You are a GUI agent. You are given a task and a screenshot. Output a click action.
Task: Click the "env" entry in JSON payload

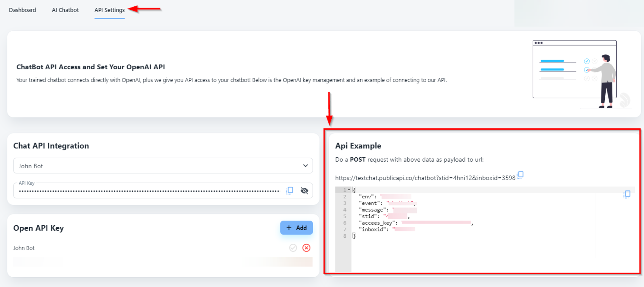click(x=367, y=197)
